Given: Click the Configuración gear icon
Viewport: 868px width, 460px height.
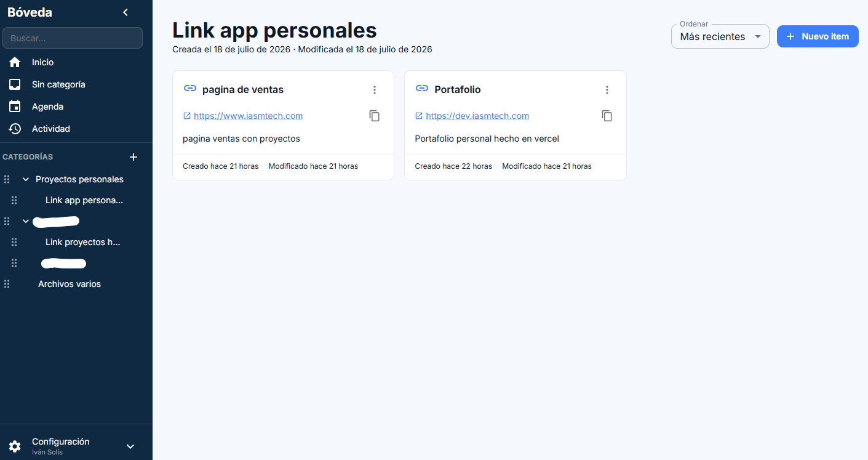Looking at the screenshot, I should pyautogui.click(x=15, y=446).
